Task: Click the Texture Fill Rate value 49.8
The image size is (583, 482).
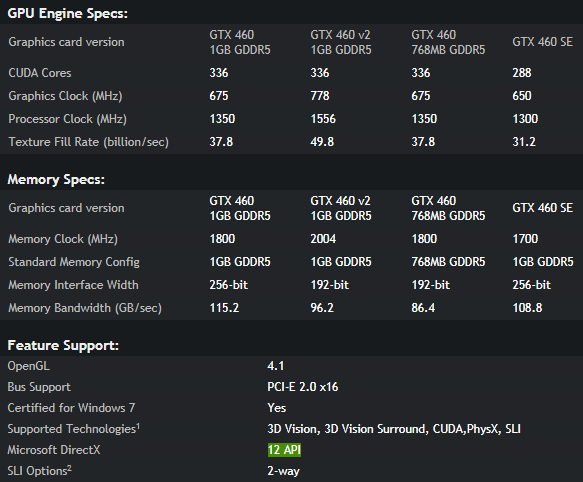Action: point(322,142)
